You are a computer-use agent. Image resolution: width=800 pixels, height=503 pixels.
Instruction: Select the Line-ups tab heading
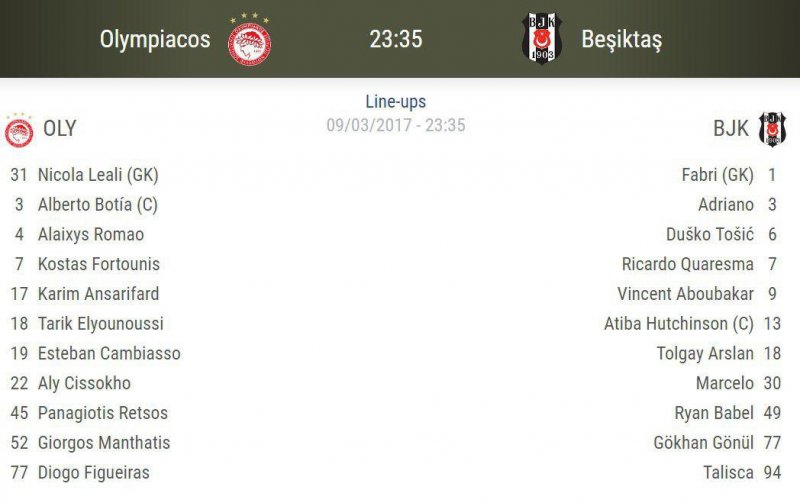[396, 102]
